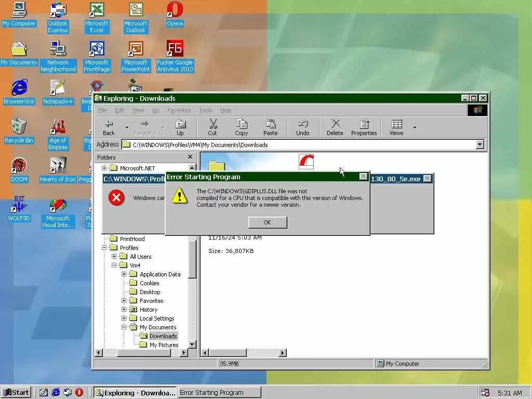
Task: Click OK in Error Starting Program dialog
Action: coord(268,222)
